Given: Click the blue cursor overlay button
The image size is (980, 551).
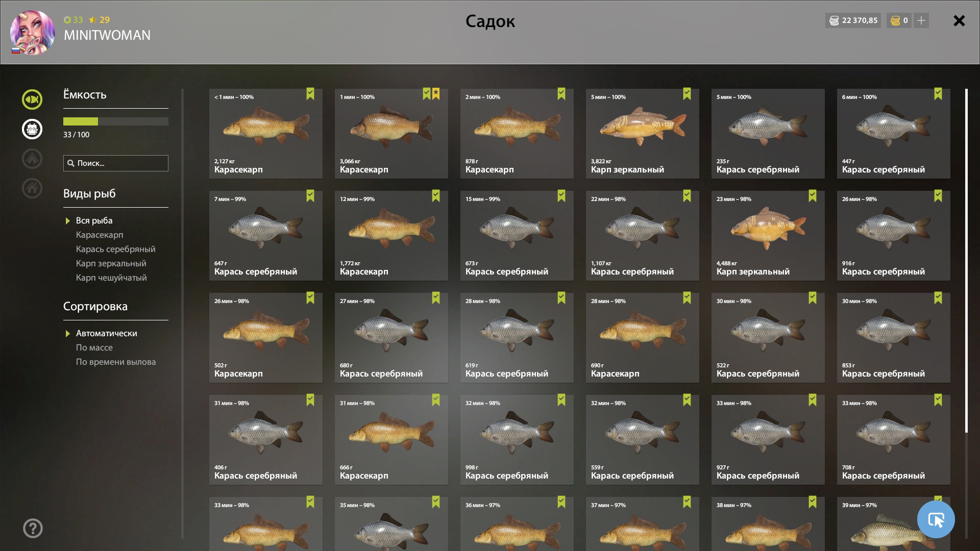Looking at the screenshot, I should pos(936,519).
